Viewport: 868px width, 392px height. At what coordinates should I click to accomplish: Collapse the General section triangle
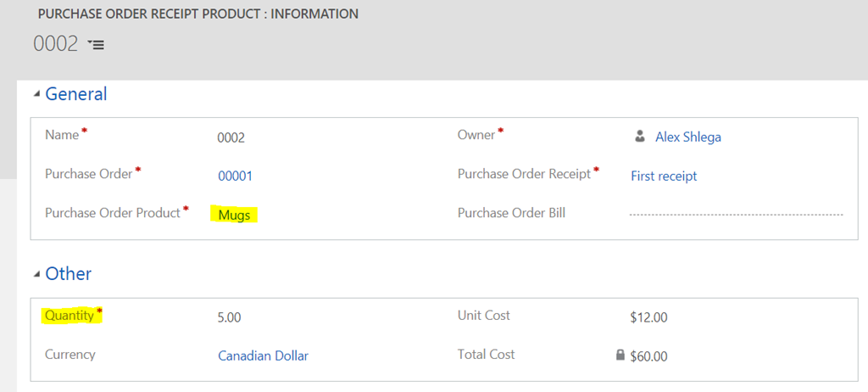pos(36,95)
